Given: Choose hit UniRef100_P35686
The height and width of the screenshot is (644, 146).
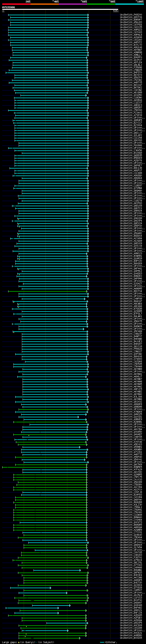Looking at the screenshot, I should point(131,67).
